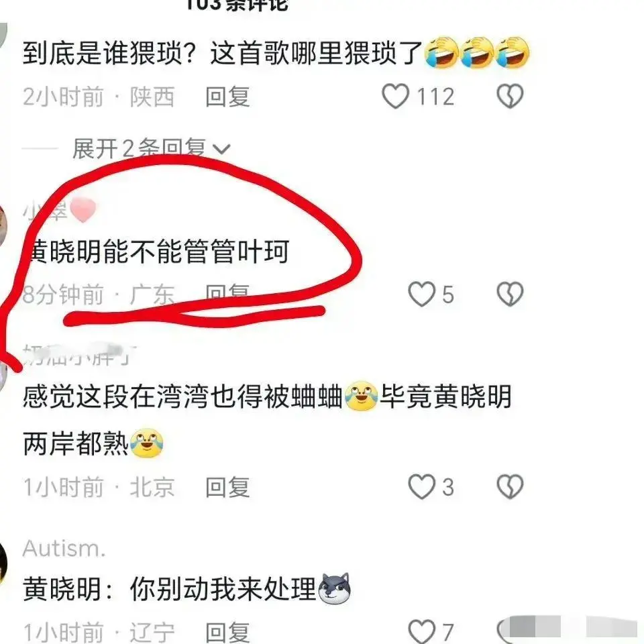644x644 pixels.
Task: Dislike the 广东 comment with broken heart
Action: click(x=510, y=294)
